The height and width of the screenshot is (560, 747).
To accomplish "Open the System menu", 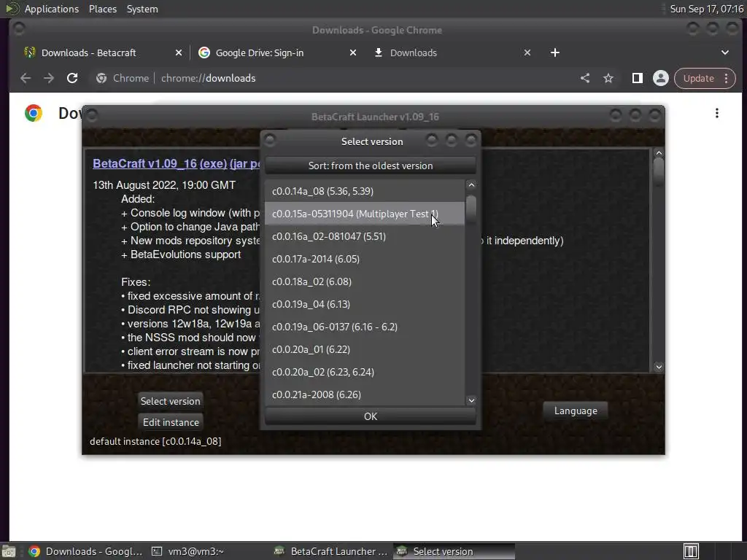I will click(x=142, y=9).
